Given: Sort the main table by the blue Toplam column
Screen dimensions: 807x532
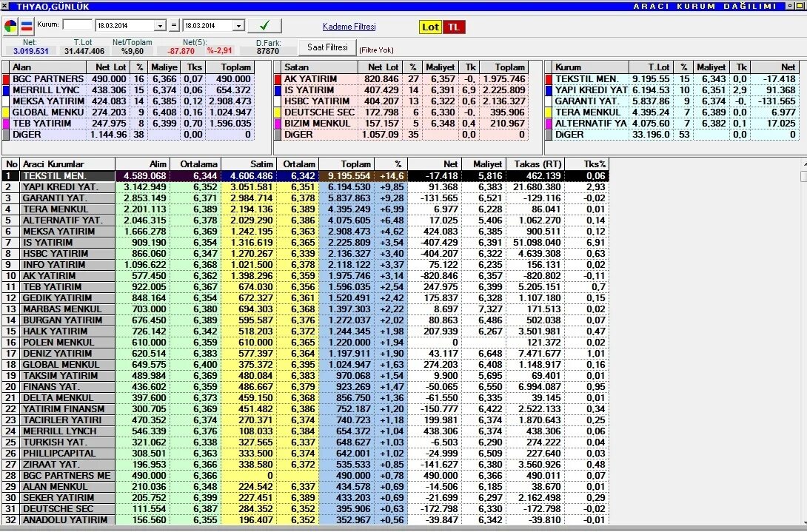Looking at the screenshot, I should (x=346, y=164).
